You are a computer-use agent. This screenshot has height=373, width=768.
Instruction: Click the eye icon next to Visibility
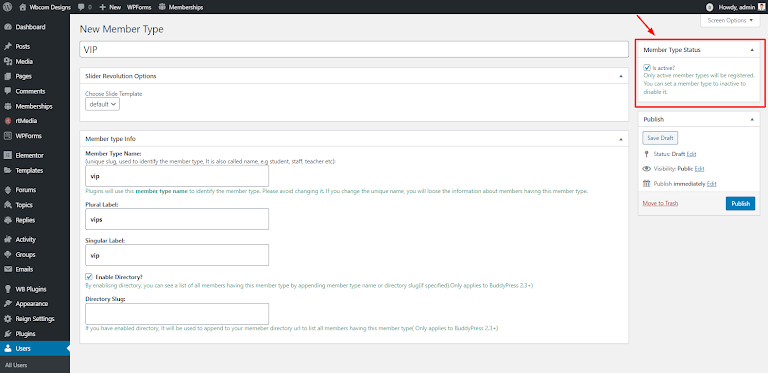tap(646, 168)
